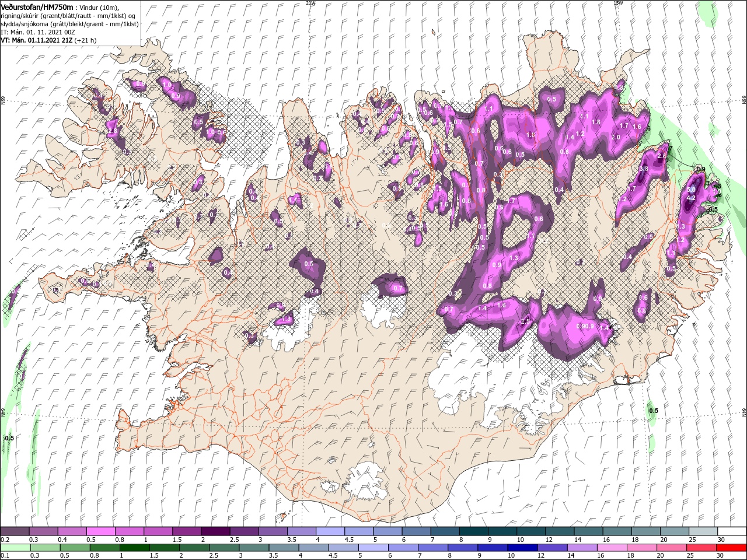Click the white 30 swatch in upper scale
The height and width of the screenshot is (560, 747).
(732, 531)
